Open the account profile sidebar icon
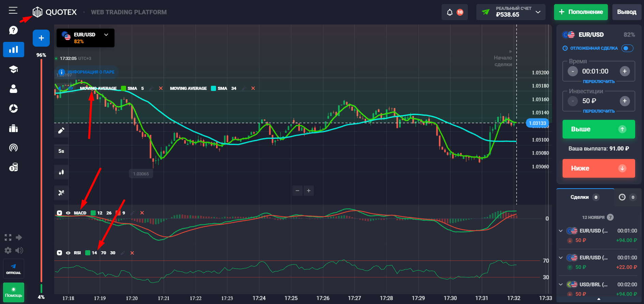This screenshot has height=304, width=644. pos(13,89)
